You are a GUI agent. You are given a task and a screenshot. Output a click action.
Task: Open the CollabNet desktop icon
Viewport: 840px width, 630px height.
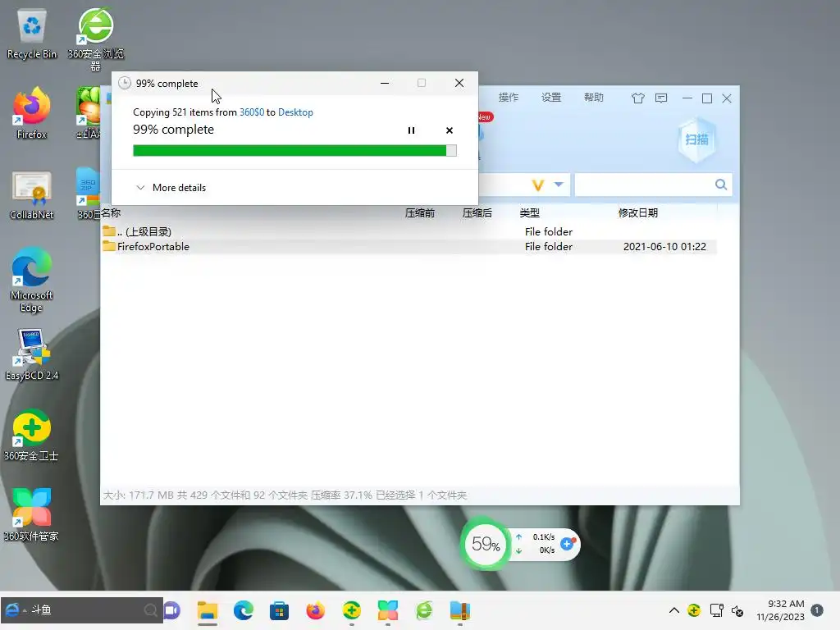(32, 195)
